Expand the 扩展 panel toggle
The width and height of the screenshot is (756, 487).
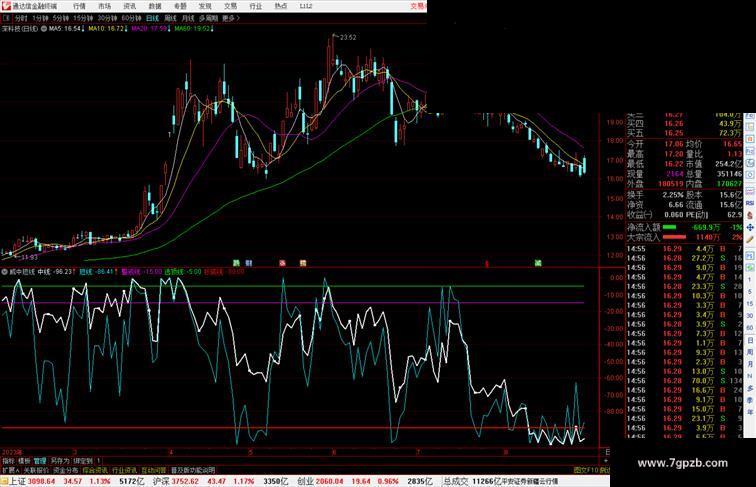coord(10,470)
